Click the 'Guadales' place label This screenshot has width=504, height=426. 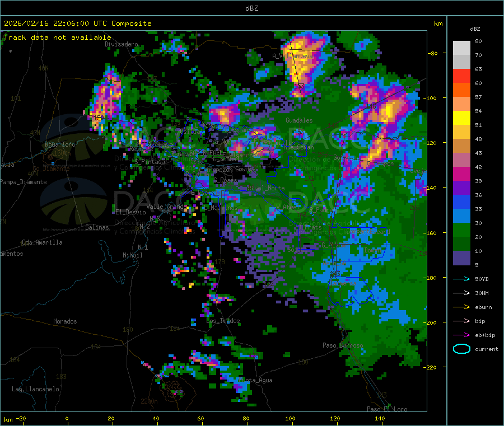tap(299, 120)
